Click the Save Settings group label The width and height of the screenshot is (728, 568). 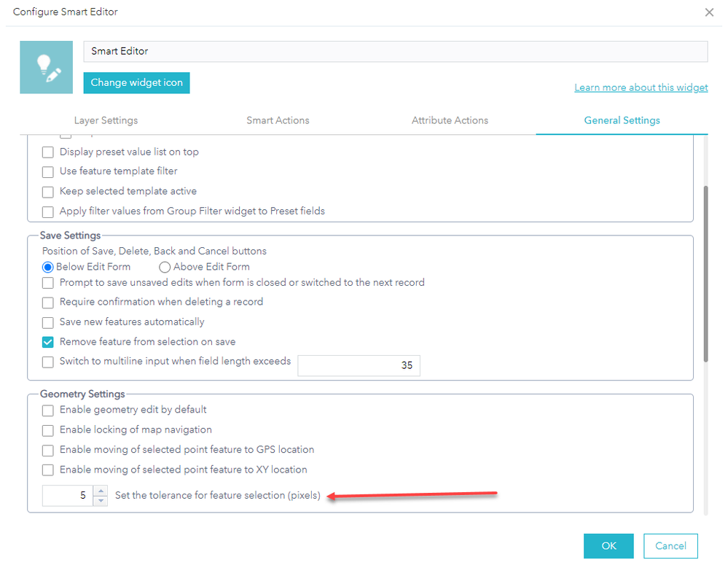click(x=70, y=236)
